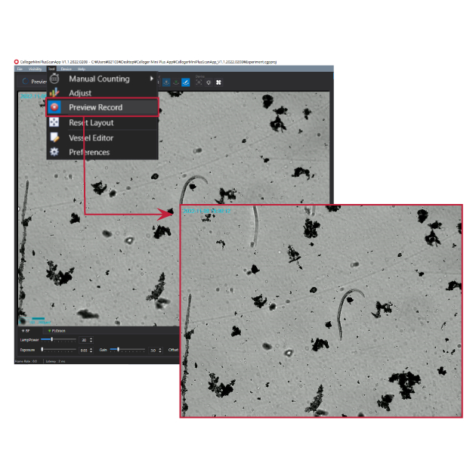Click the Reset Layout icon
This screenshot has width=476, height=476.
click(x=54, y=122)
